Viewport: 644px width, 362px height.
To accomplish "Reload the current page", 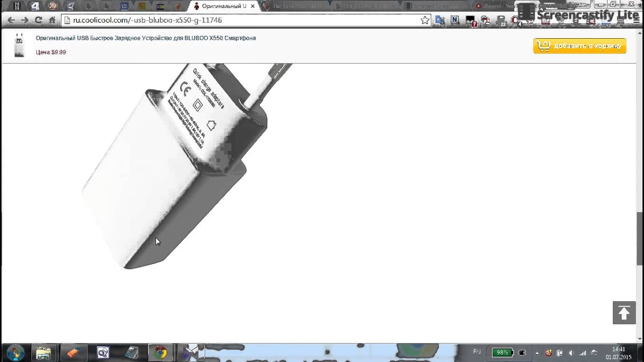I will [x=38, y=20].
